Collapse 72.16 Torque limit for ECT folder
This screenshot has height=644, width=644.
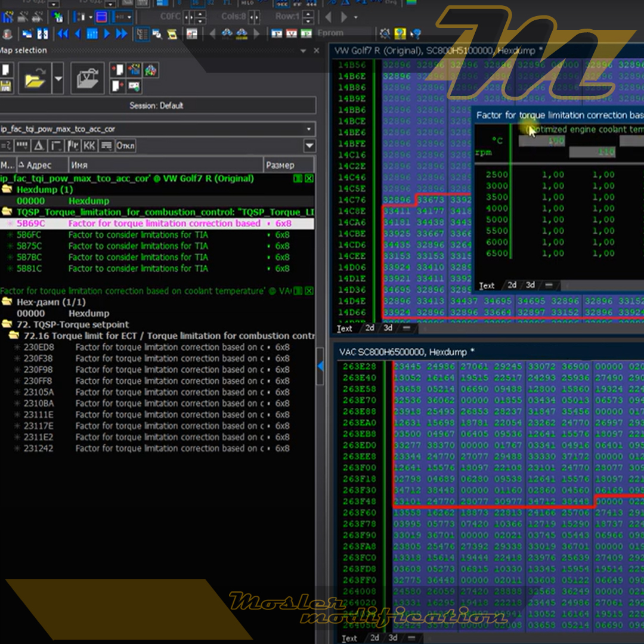pyautogui.click(x=14, y=336)
